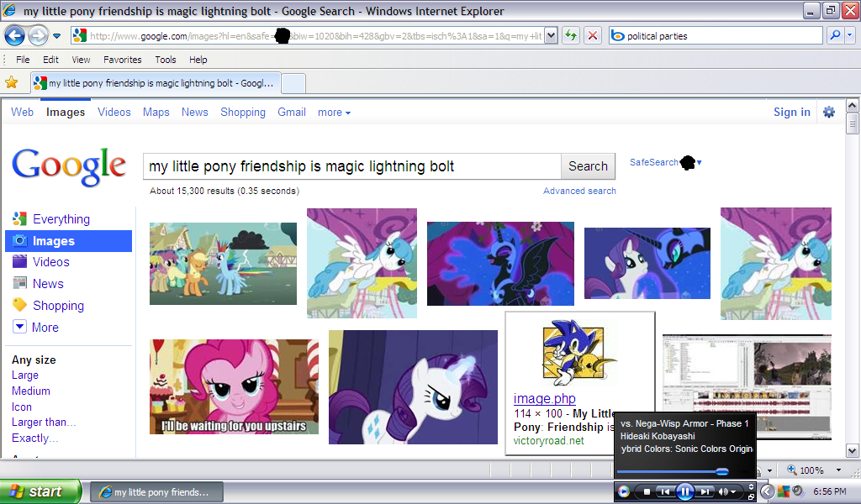Image resolution: width=861 pixels, height=504 pixels.
Task: Expand the SafeSearch options dropdown
Action: [699, 163]
